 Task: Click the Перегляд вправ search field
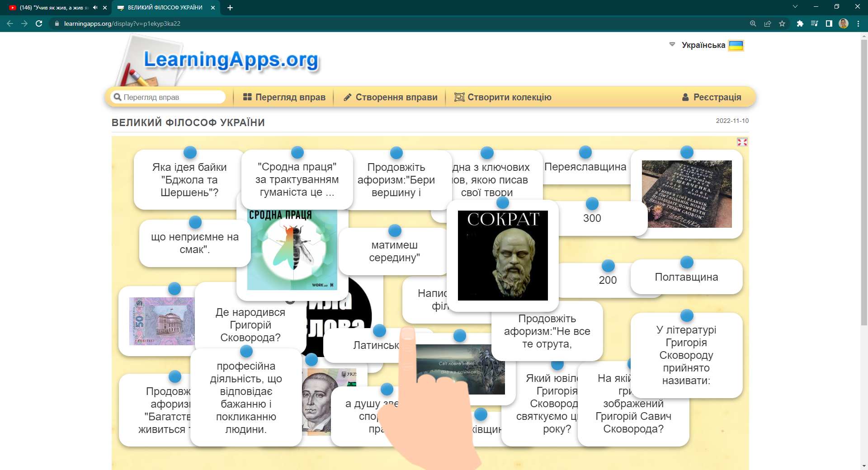(172, 97)
